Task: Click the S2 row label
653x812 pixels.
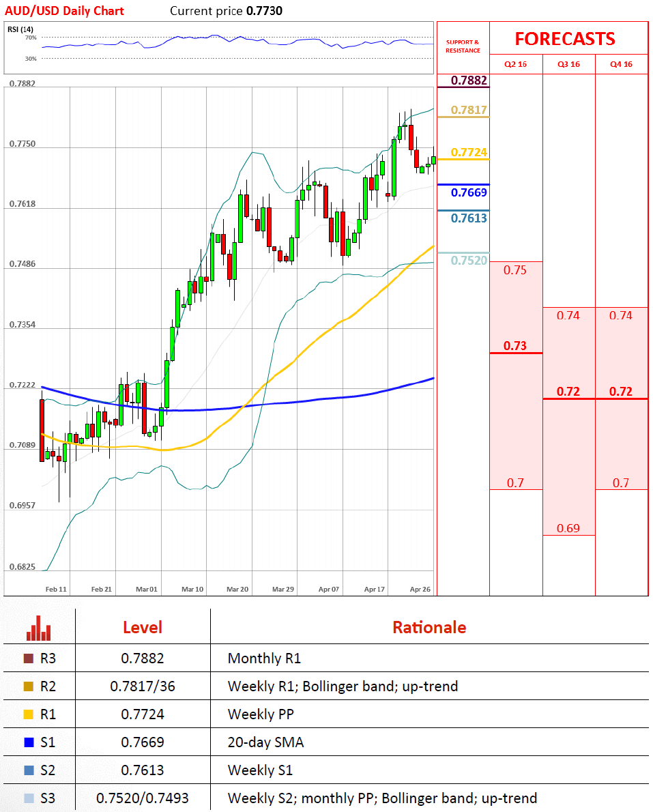Action: click(48, 770)
